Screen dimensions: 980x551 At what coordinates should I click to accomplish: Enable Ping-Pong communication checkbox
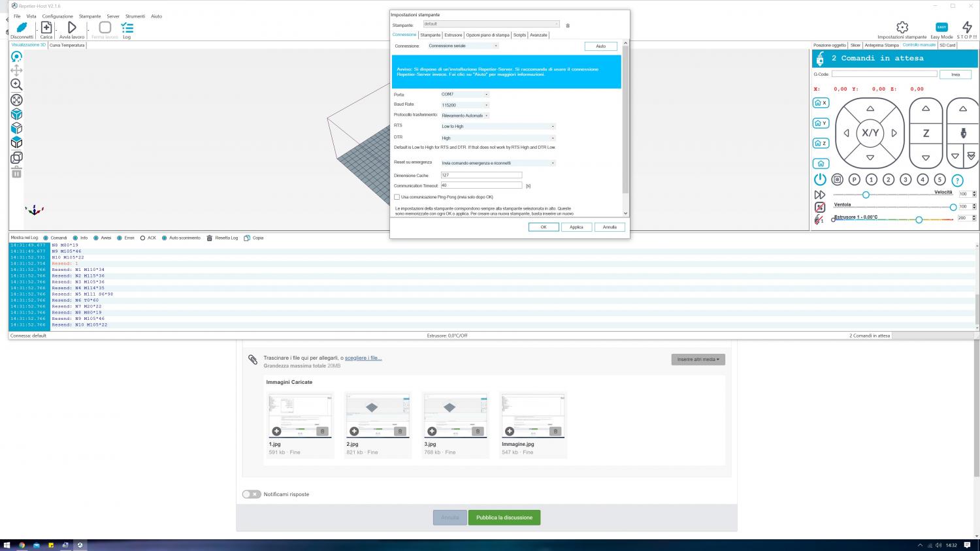(x=397, y=197)
